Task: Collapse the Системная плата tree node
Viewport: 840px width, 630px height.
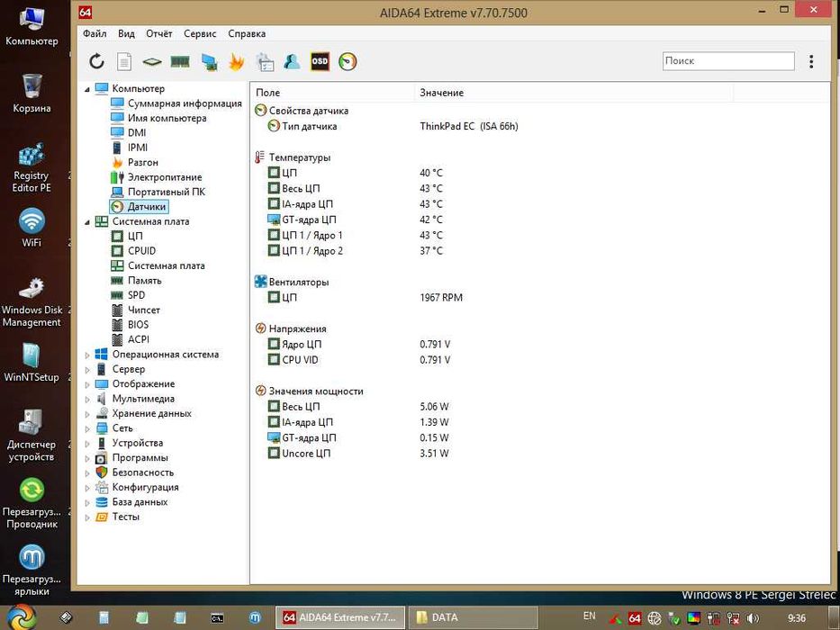Action: click(x=87, y=221)
